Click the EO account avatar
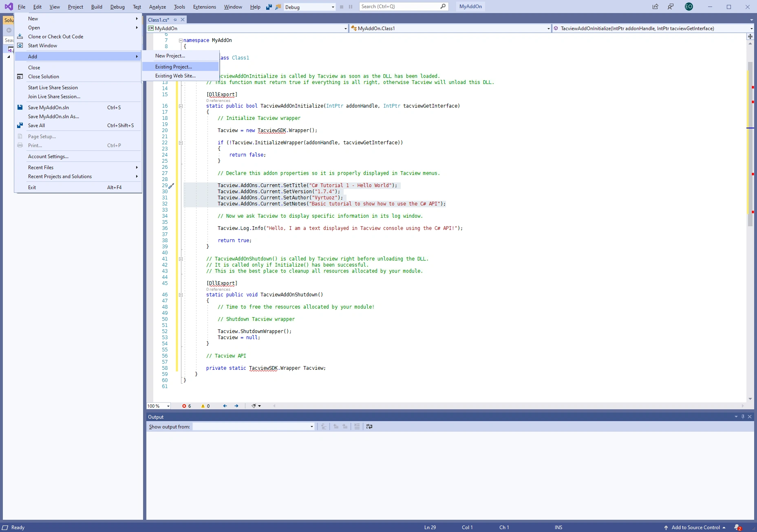757x532 pixels. [x=689, y=7]
